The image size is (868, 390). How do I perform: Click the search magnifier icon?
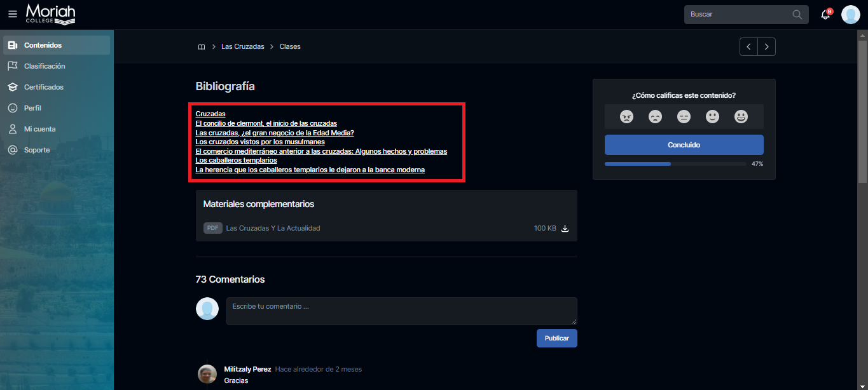(797, 14)
